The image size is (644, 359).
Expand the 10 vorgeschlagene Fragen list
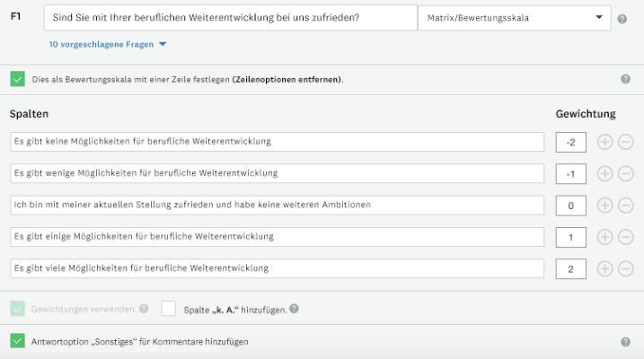[109, 44]
